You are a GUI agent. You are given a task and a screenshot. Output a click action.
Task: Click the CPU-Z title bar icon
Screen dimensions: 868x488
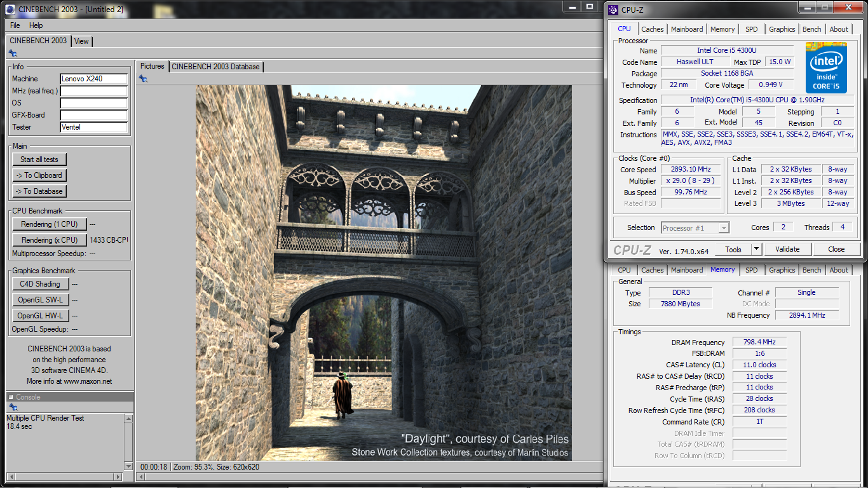(613, 10)
